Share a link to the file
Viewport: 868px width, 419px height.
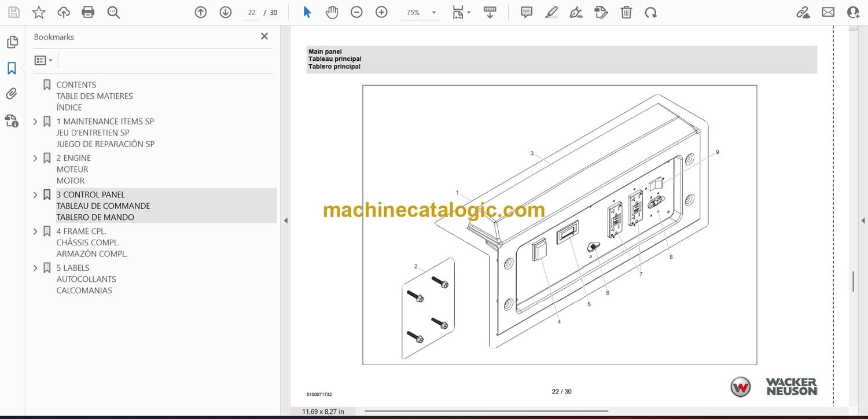tap(803, 12)
